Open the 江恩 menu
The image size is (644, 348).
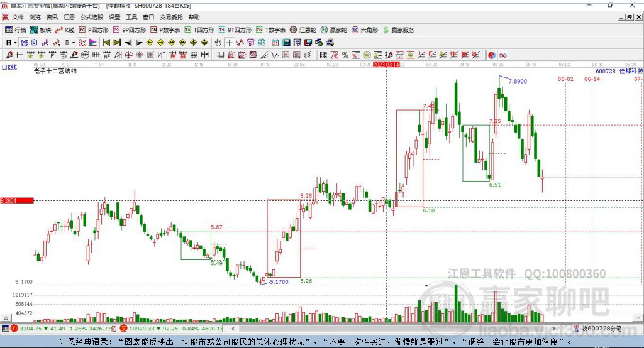[69, 17]
